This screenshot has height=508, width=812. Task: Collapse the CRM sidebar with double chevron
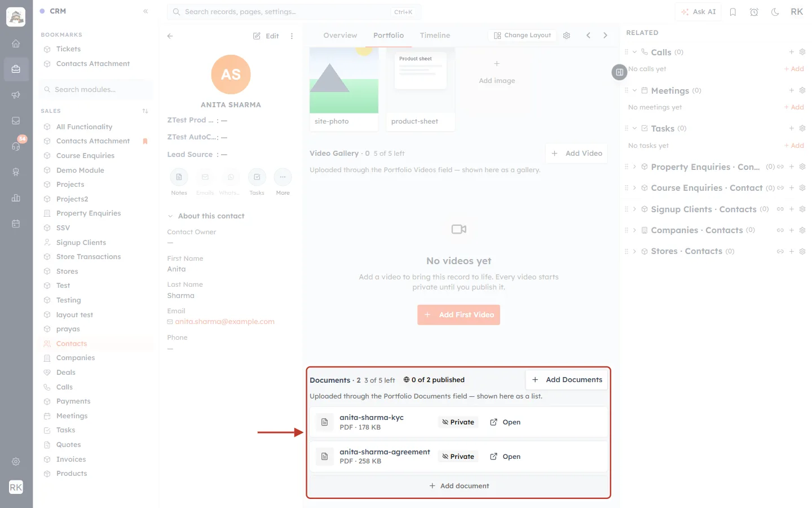coord(145,11)
